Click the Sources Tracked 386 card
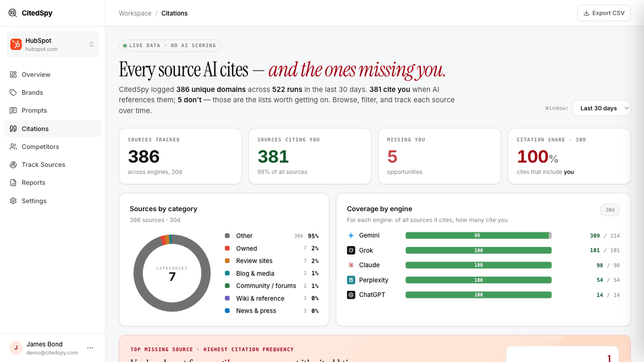 point(180,156)
